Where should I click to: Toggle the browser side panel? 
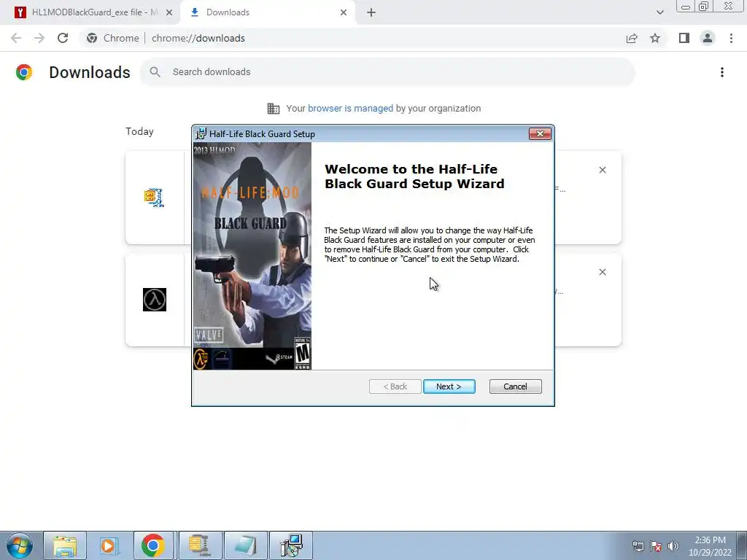coord(684,38)
